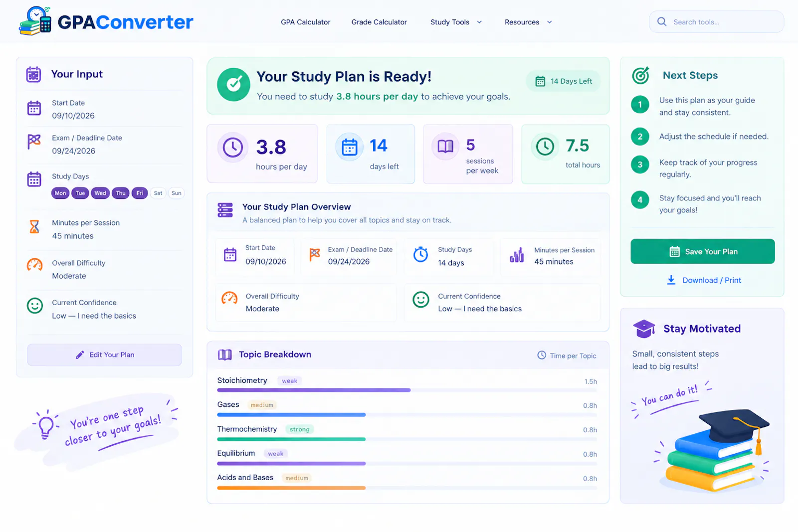Click the Minutes per Session bar chart icon in overview
This screenshot has width=798, height=532.
(517, 255)
